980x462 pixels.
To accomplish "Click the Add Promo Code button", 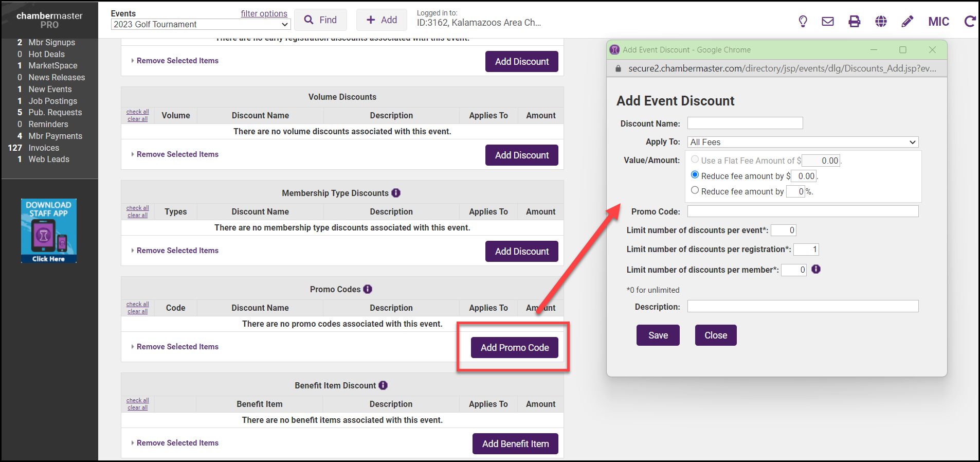I will (x=514, y=348).
